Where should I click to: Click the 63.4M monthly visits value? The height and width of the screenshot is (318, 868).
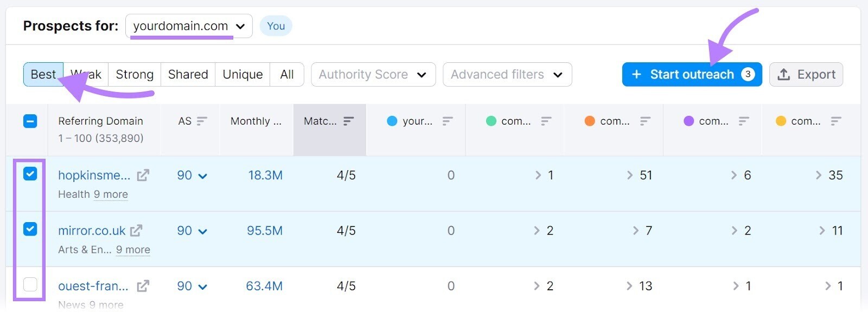(x=264, y=286)
